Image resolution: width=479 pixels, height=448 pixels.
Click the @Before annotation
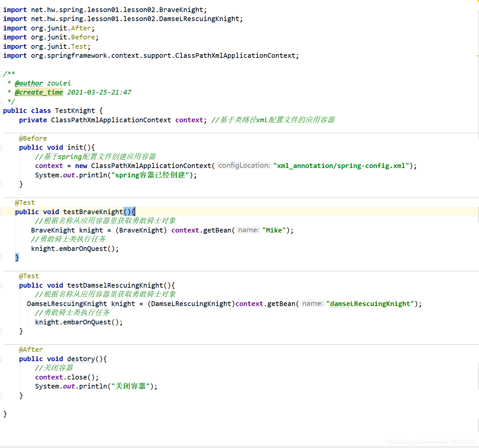pyautogui.click(x=33, y=138)
